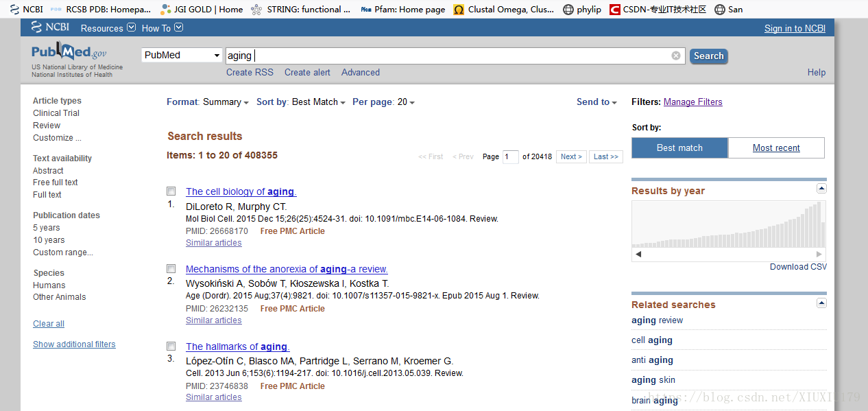Filter species by Other Animals
The image size is (868, 411).
(60, 297)
